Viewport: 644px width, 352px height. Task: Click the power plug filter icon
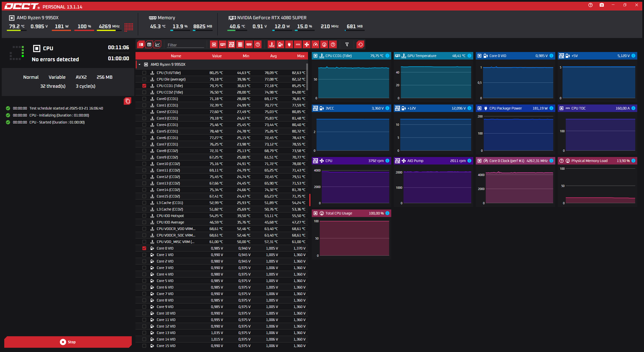[289, 44]
